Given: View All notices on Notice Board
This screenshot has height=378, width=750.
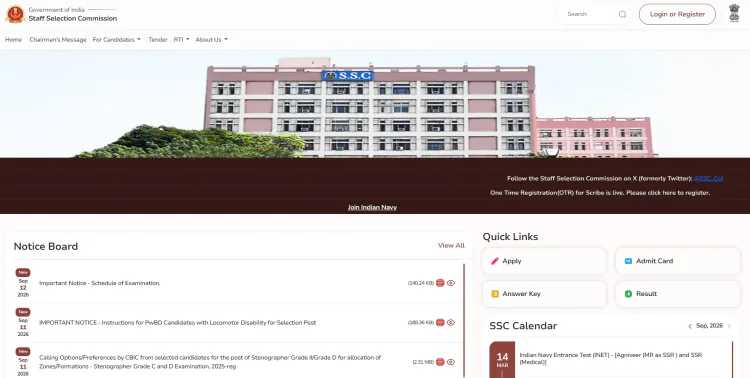Looking at the screenshot, I should 451,245.
